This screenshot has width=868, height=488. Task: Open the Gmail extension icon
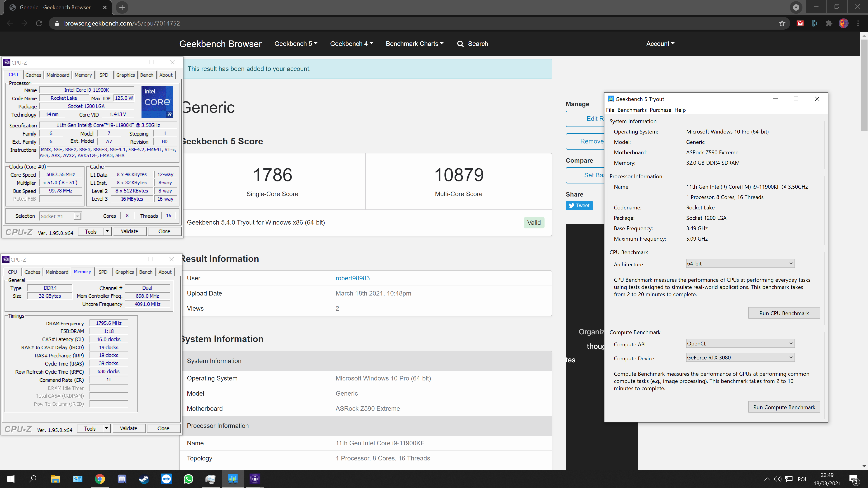(x=800, y=23)
